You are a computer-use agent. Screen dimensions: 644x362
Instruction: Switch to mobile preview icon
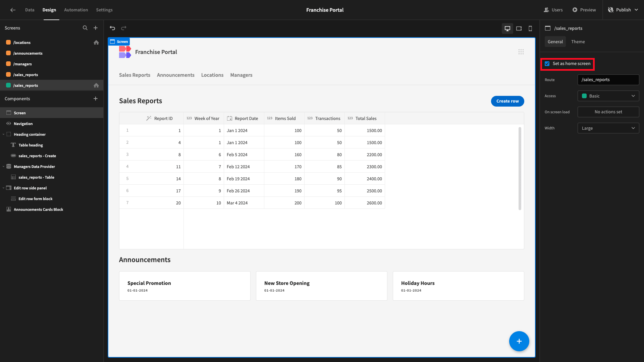pyautogui.click(x=530, y=28)
